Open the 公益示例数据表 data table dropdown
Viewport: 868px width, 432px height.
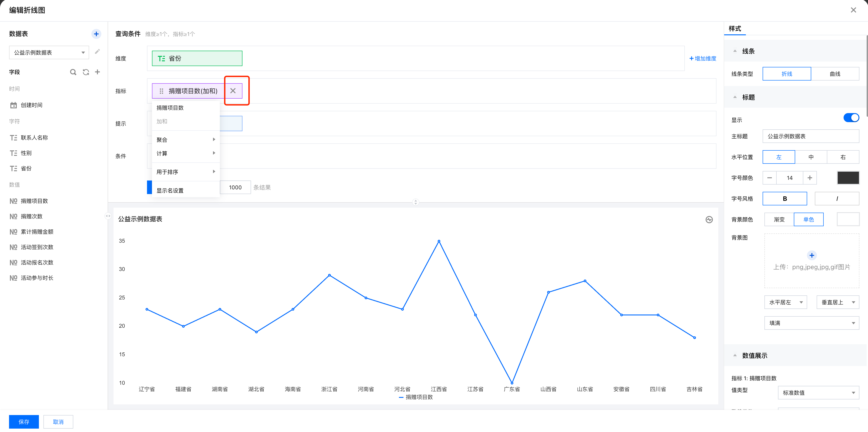[x=49, y=52]
